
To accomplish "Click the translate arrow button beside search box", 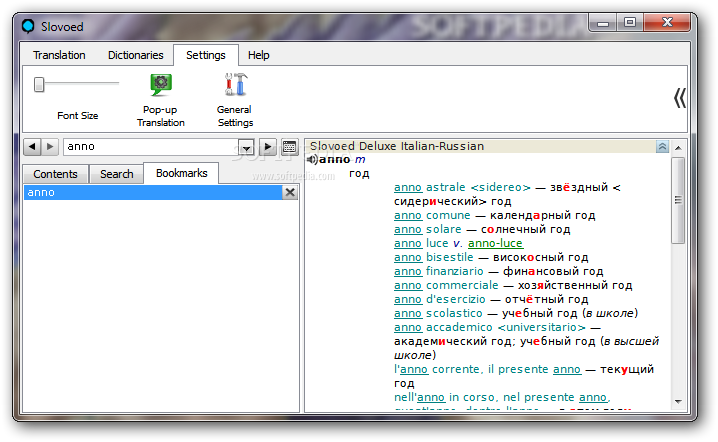I will pyautogui.click(x=268, y=147).
